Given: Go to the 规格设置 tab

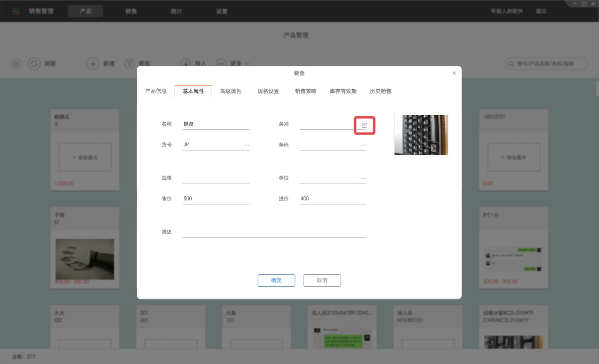Looking at the screenshot, I should click(x=268, y=91).
